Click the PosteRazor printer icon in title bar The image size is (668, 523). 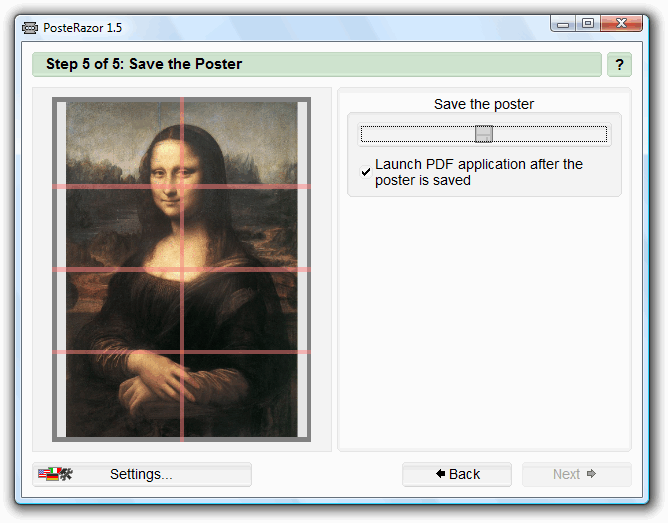pyautogui.click(x=30, y=27)
